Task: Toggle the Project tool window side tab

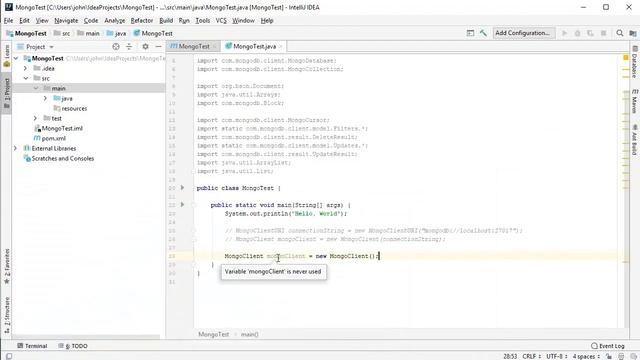Action: pyautogui.click(x=7, y=93)
